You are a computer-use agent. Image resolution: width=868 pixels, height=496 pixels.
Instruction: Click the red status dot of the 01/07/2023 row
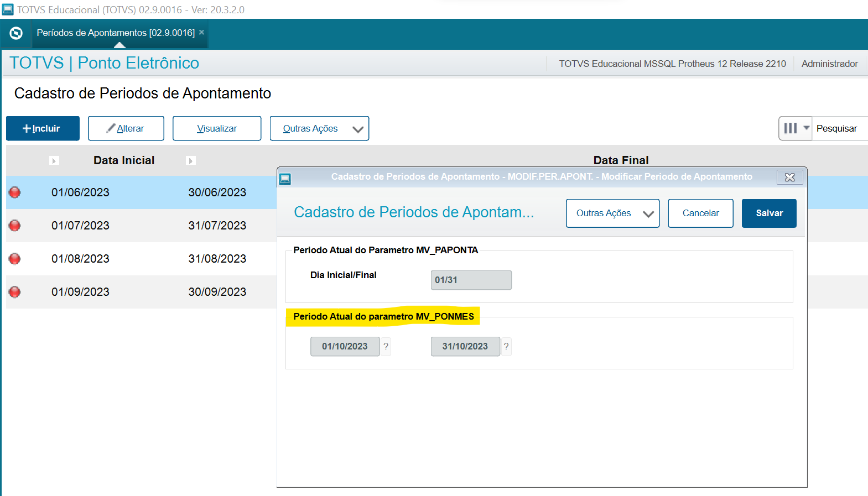15,226
